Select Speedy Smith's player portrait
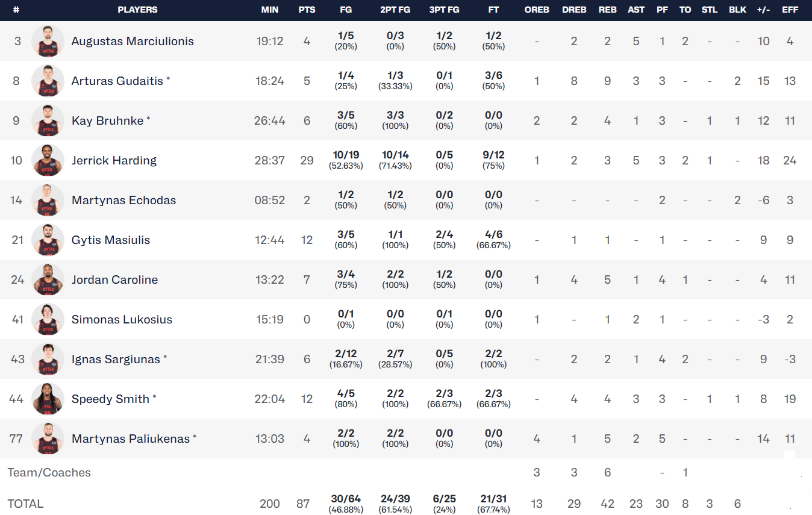 pyautogui.click(x=48, y=399)
